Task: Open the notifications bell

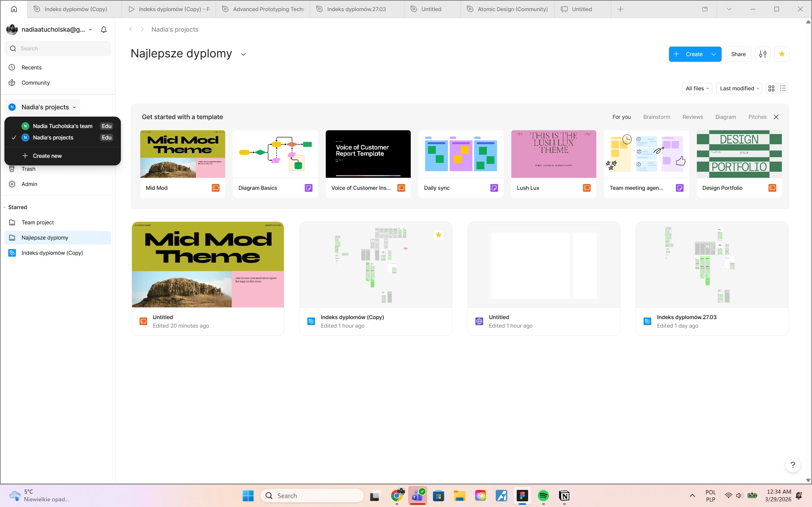Action: (104, 29)
